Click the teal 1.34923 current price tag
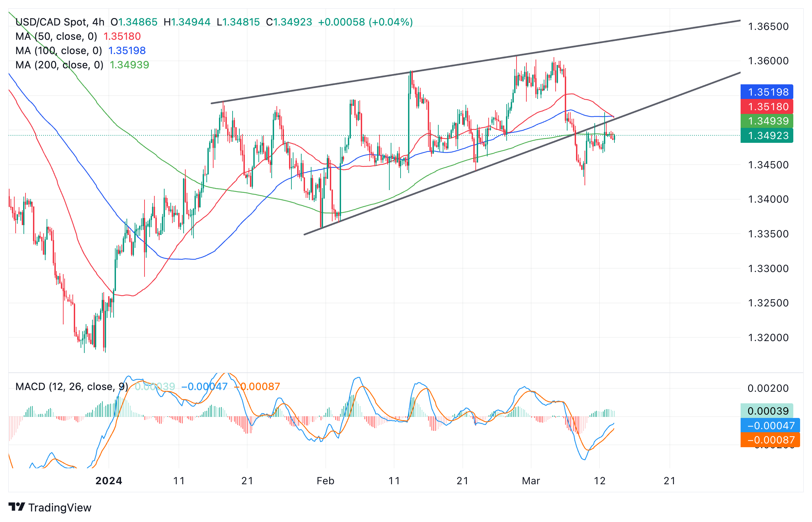Viewport: 812px width, 522px height. coord(766,135)
